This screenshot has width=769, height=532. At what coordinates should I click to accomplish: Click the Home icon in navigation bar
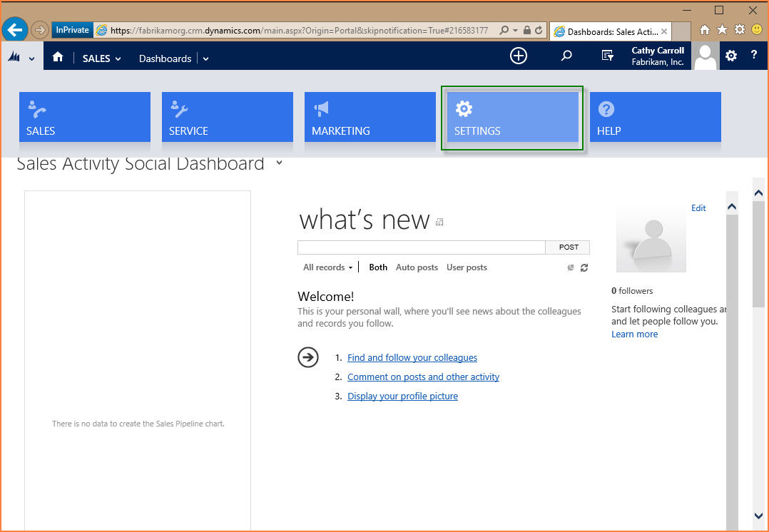(58, 58)
